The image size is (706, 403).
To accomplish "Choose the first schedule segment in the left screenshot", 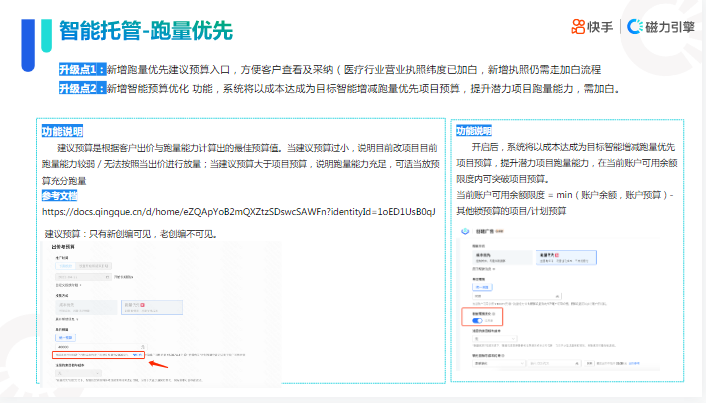I will [x=65, y=266].
